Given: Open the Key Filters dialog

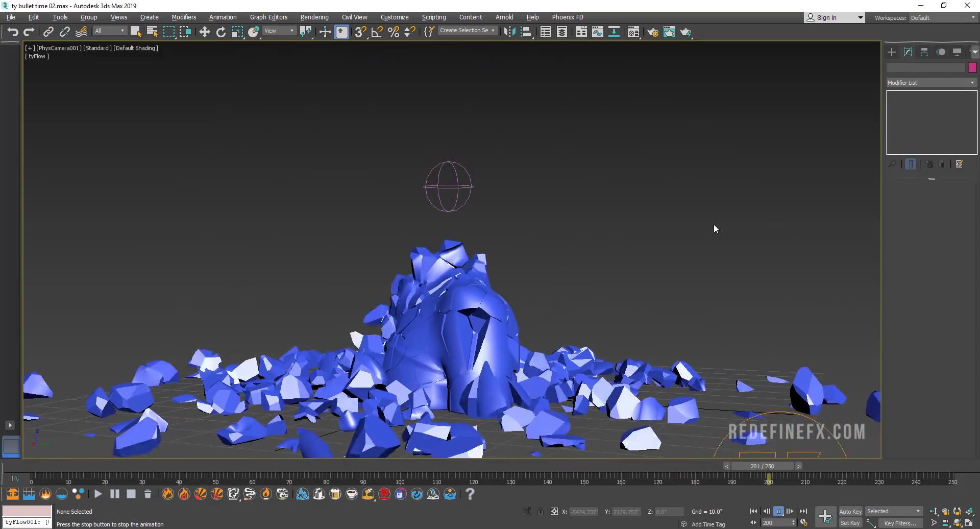Looking at the screenshot, I should pos(901,523).
